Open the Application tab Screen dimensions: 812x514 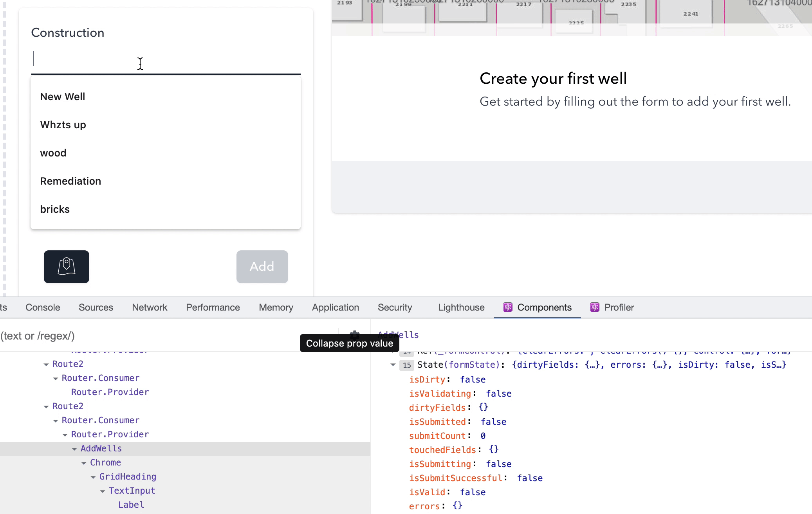[x=336, y=307]
